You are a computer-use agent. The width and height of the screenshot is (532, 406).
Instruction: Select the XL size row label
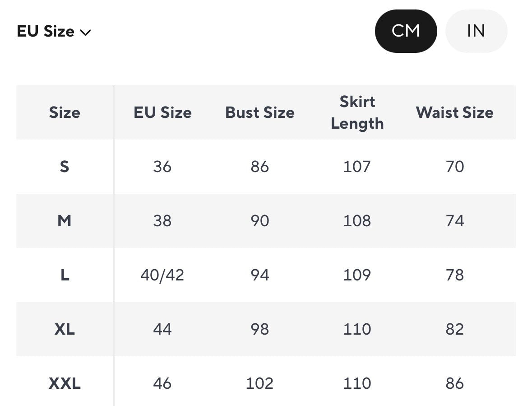[65, 329]
